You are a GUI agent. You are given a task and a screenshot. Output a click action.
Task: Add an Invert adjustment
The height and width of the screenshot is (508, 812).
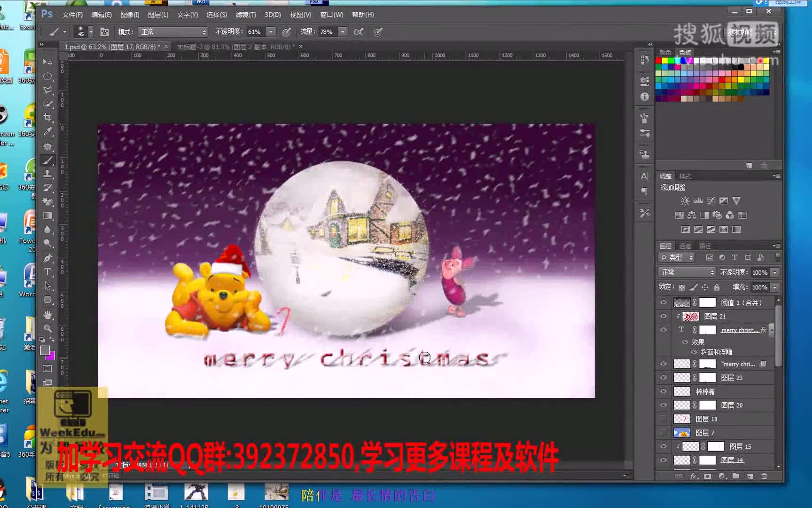[x=686, y=230]
